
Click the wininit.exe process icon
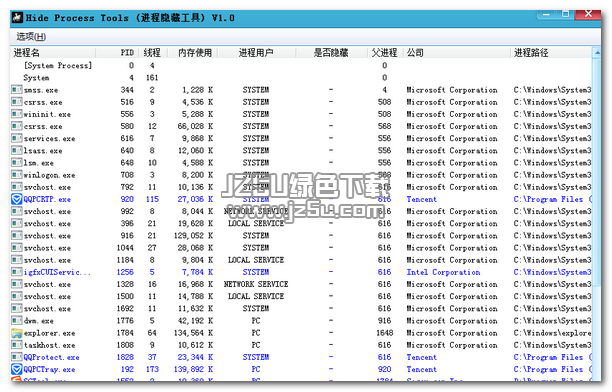point(17,114)
